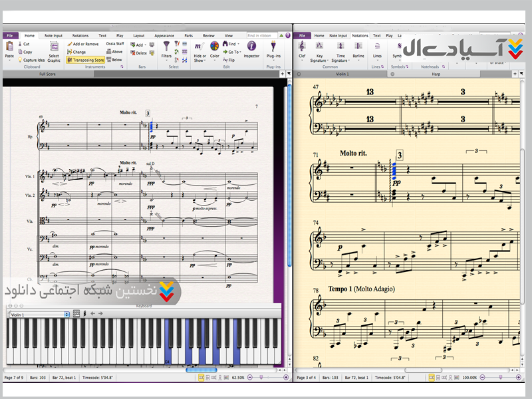
Task: Click the Capture Idea lightbulb icon
Action: pyautogui.click(x=19, y=60)
